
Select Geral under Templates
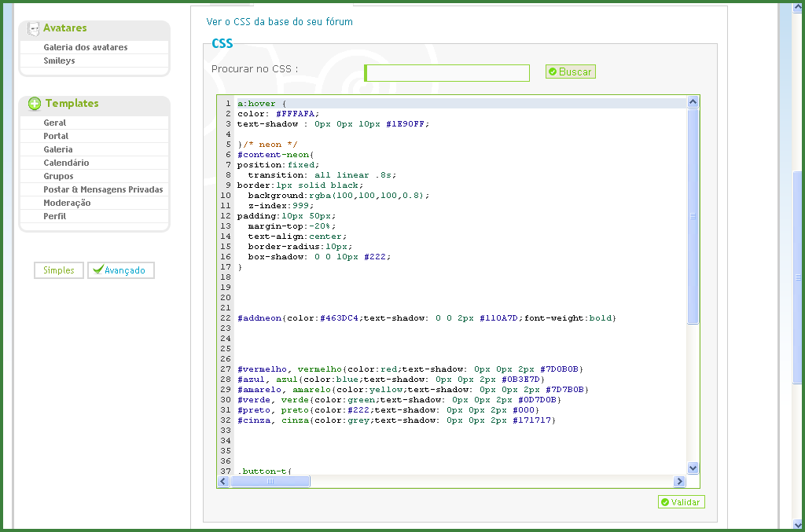coord(54,123)
